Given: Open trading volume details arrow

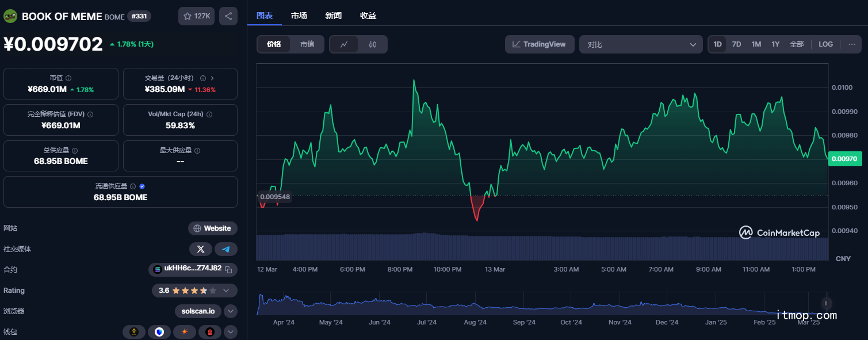Looking at the screenshot, I should (212, 78).
